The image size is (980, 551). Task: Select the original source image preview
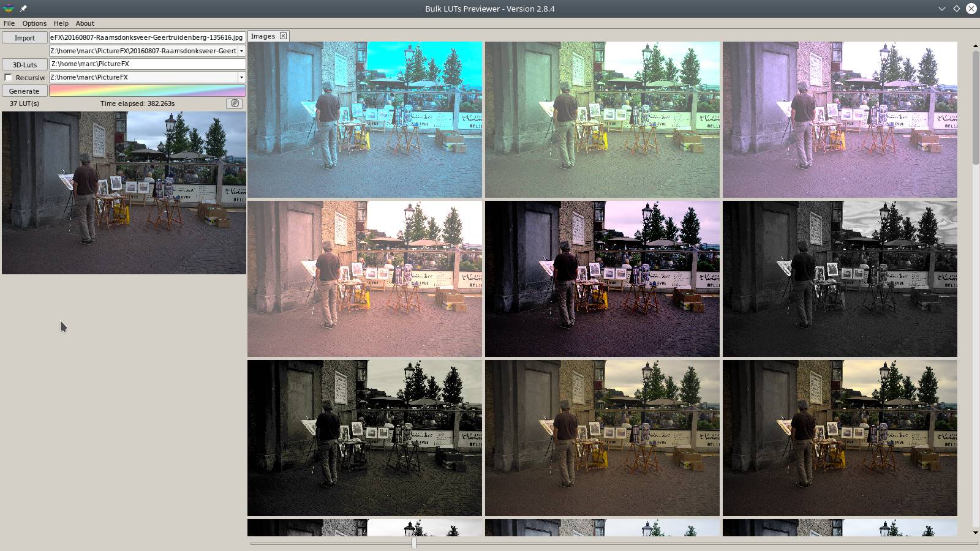(124, 192)
